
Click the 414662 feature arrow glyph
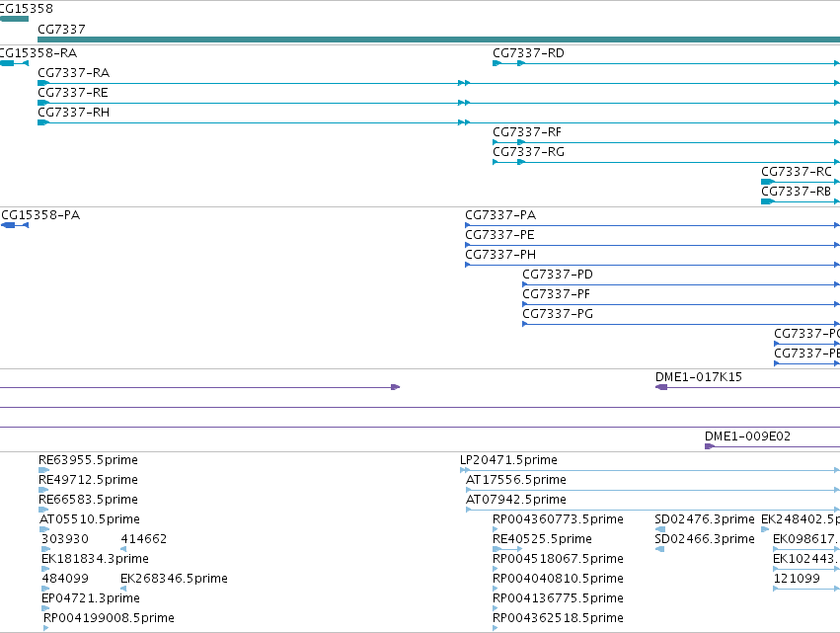(x=123, y=549)
